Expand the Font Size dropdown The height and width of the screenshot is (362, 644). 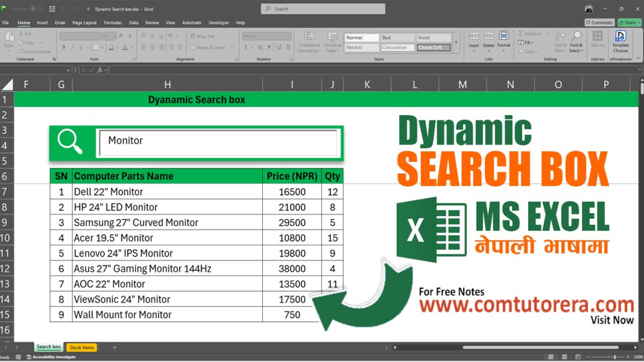click(115, 36)
